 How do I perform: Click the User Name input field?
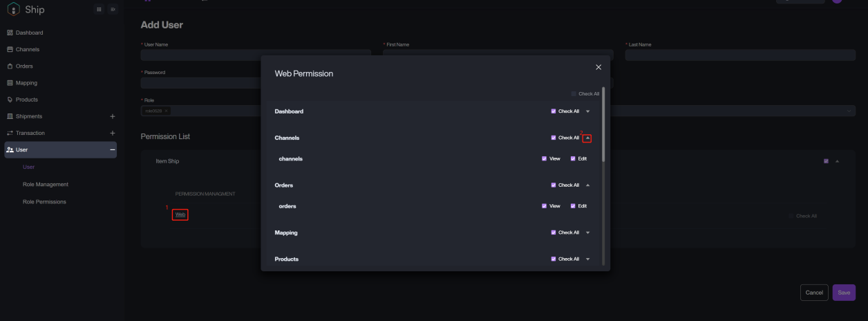coord(200,55)
